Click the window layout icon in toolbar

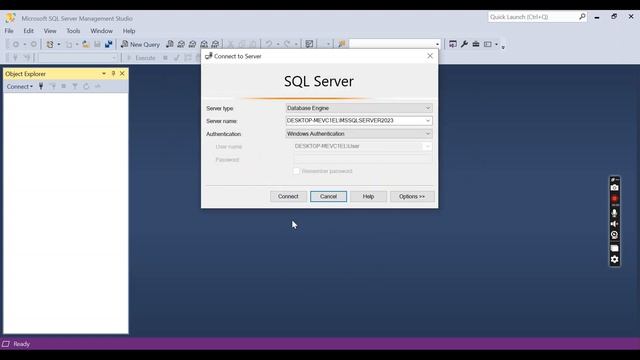(x=488, y=44)
